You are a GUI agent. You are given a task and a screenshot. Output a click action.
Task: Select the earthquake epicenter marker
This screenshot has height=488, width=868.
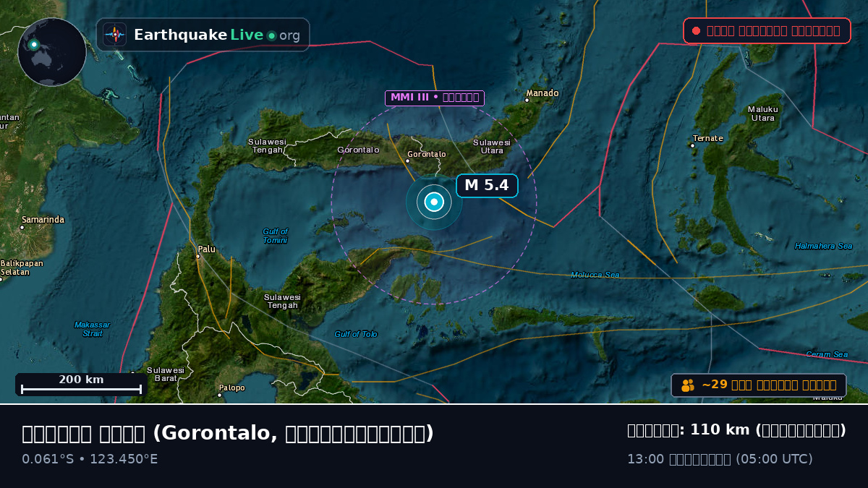(x=434, y=202)
